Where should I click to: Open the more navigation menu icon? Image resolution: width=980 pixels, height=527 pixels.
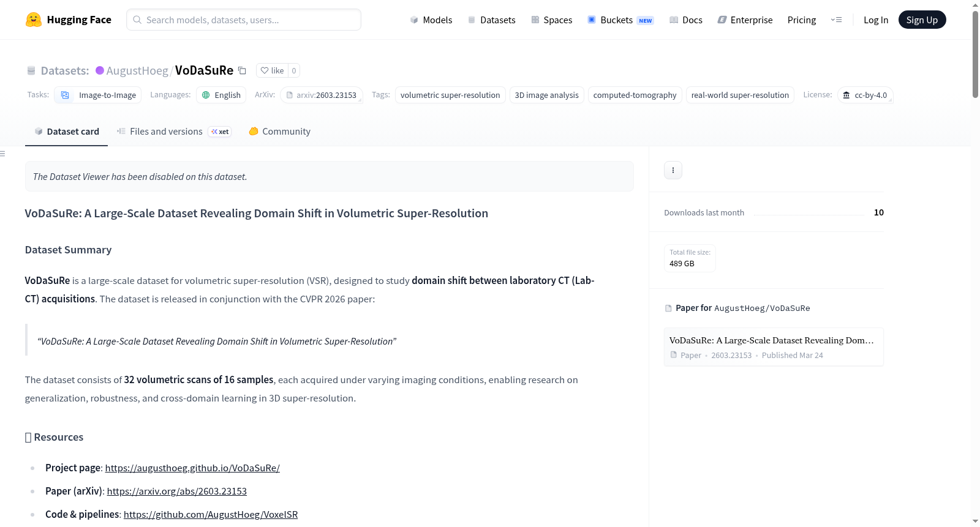tap(836, 20)
